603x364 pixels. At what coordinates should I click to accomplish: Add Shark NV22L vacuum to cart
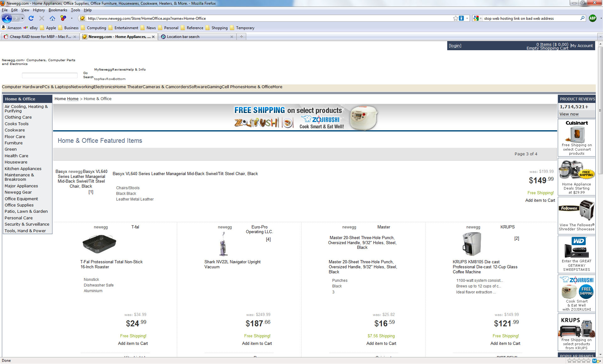click(257, 343)
